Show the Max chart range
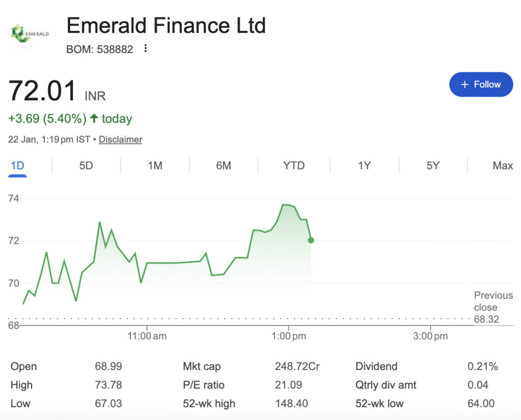The width and height of the screenshot is (521, 420). pos(503,166)
